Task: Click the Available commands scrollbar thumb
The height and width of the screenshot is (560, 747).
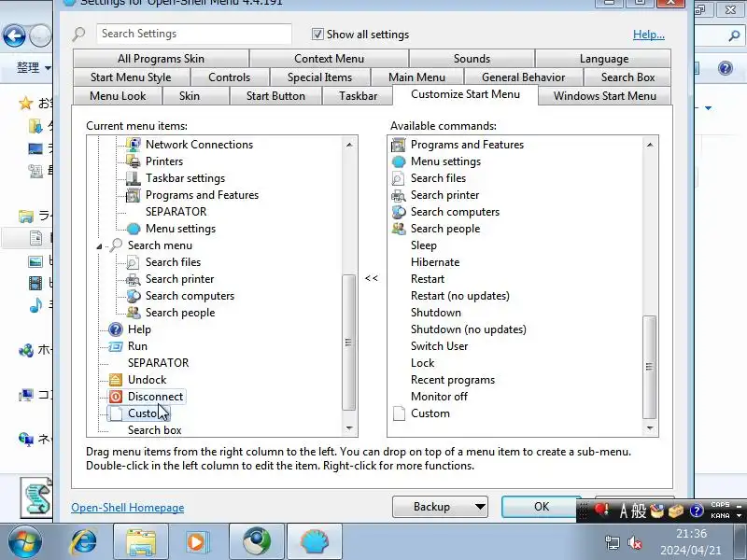Action: 649,367
